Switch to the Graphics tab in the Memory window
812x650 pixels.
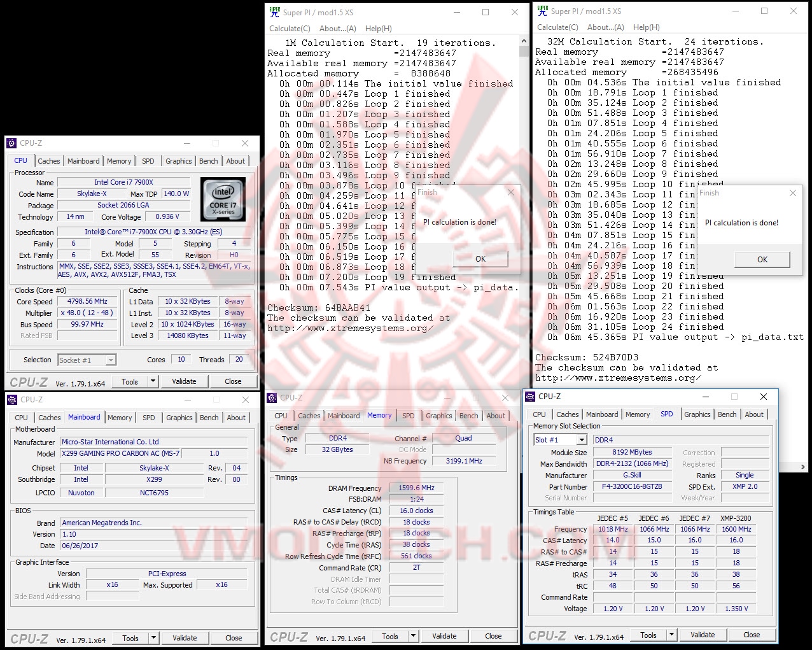tap(438, 415)
